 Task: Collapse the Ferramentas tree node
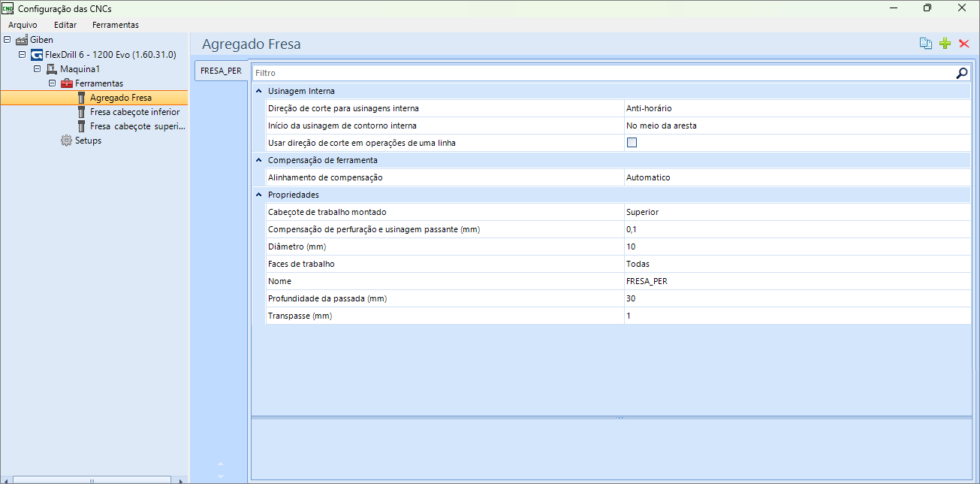point(52,83)
